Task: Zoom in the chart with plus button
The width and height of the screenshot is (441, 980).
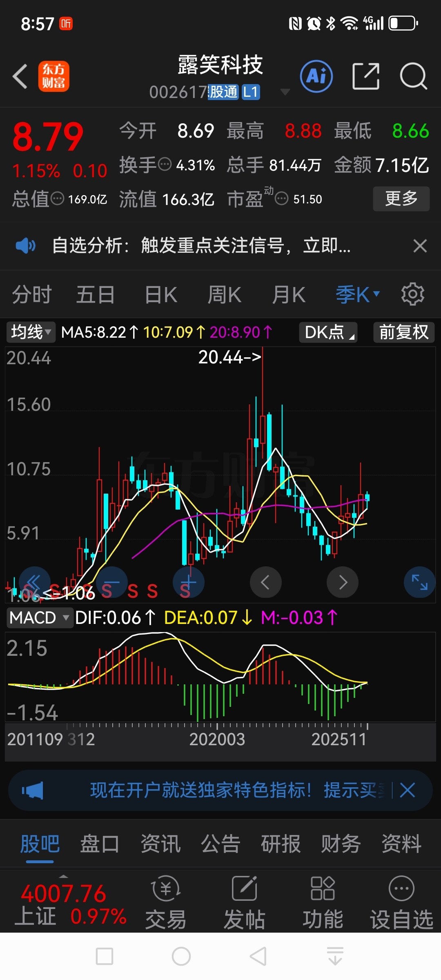Action: (189, 582)
